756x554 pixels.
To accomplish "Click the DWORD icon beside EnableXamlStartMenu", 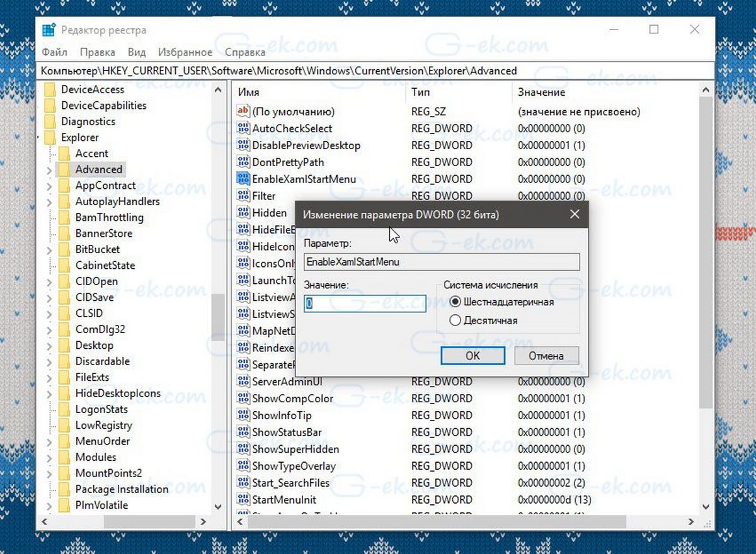I will [243, 179].
